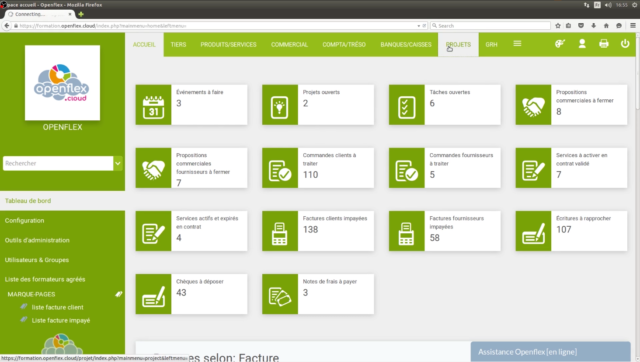Click the system volume icon
This screenshot has width=640, height=362.
[608, 5]
